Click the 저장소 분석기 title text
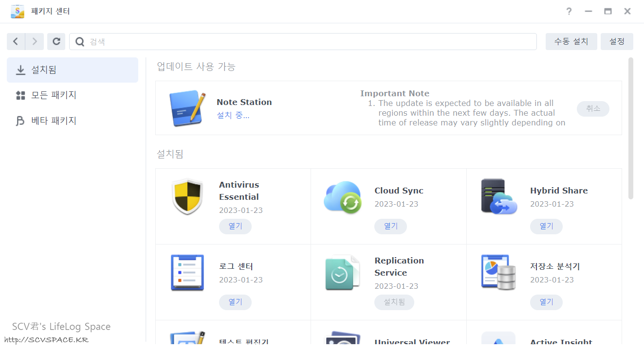The image size is (644, 350). click(555, 266)
